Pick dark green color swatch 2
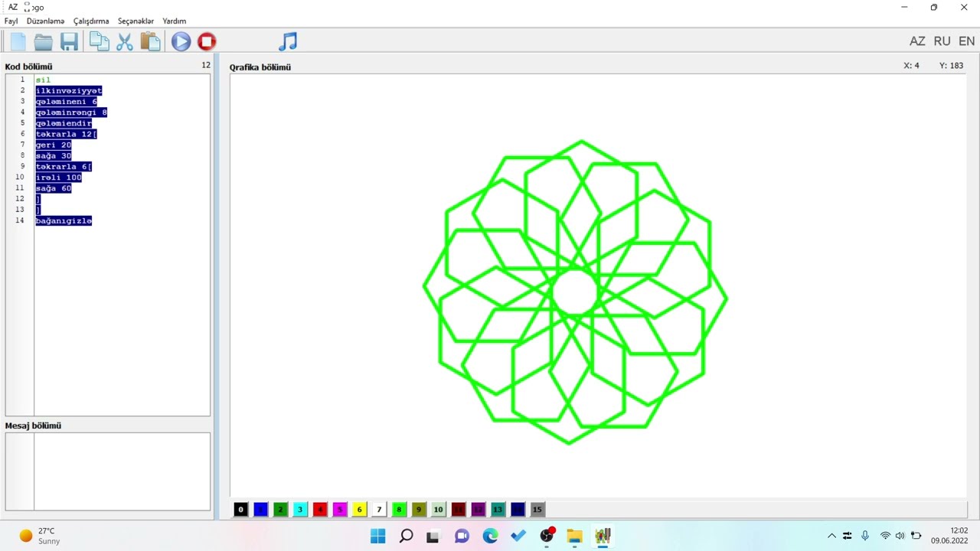 pyautogui.click(x=280, y=509)
